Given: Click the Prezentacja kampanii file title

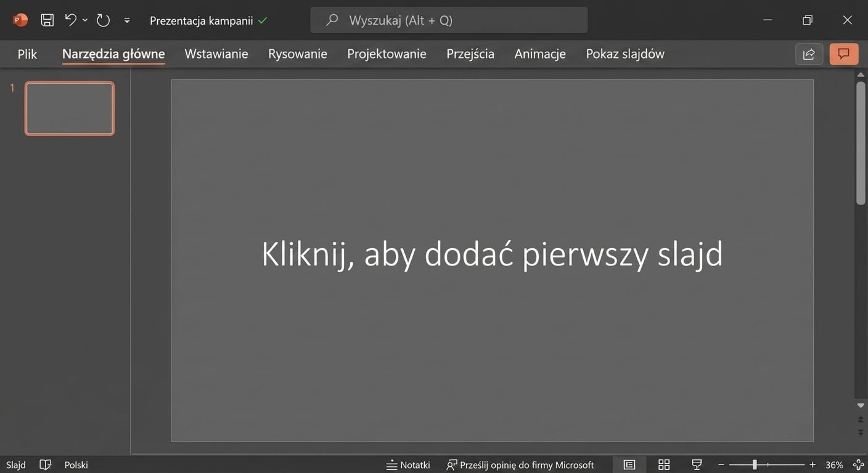Looking at the screenshot, I should coord(201,20).
